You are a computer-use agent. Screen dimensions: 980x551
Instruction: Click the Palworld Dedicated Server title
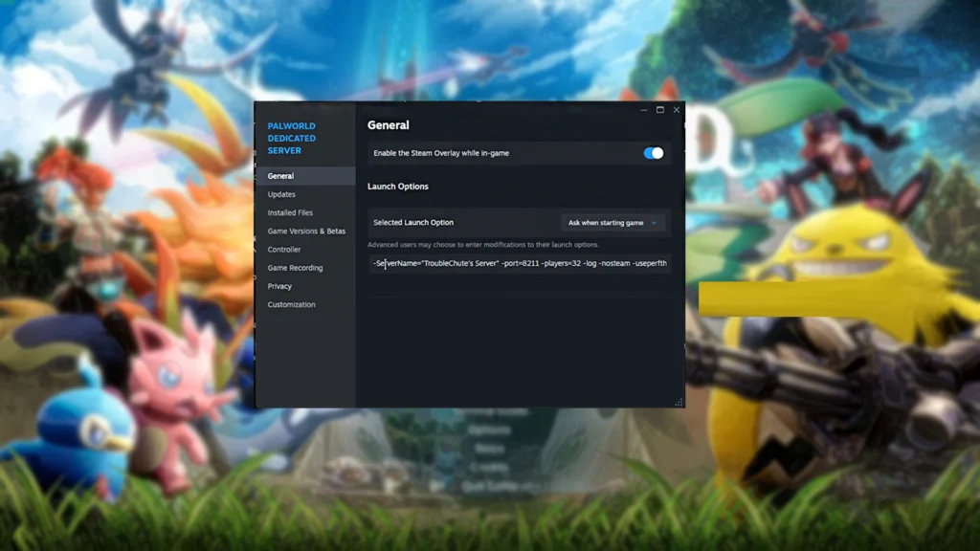coord(292,138)
